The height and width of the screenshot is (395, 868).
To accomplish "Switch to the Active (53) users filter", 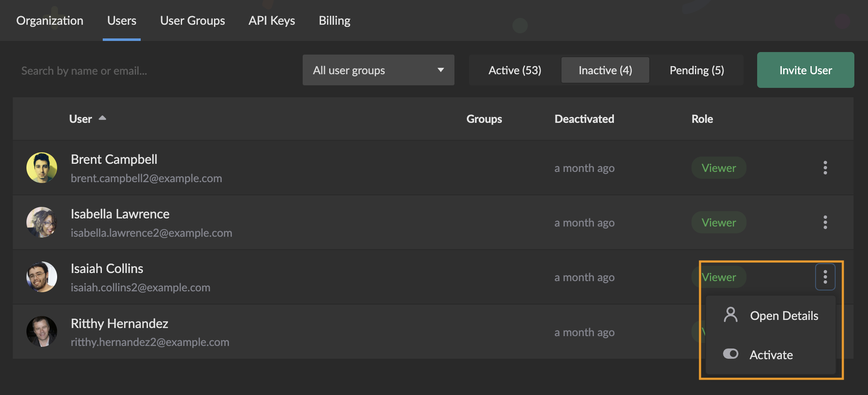I will pyautogui.click(x=515, y=70).
